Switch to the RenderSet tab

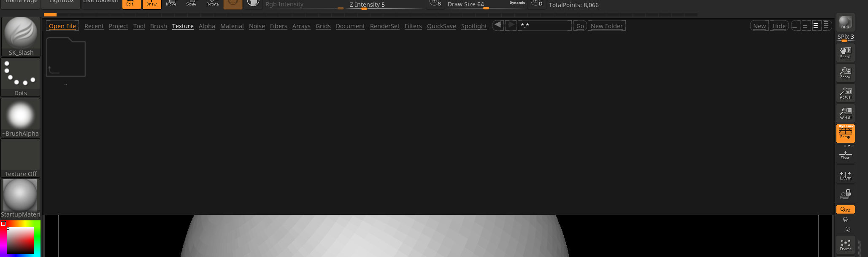click(385, 26)
